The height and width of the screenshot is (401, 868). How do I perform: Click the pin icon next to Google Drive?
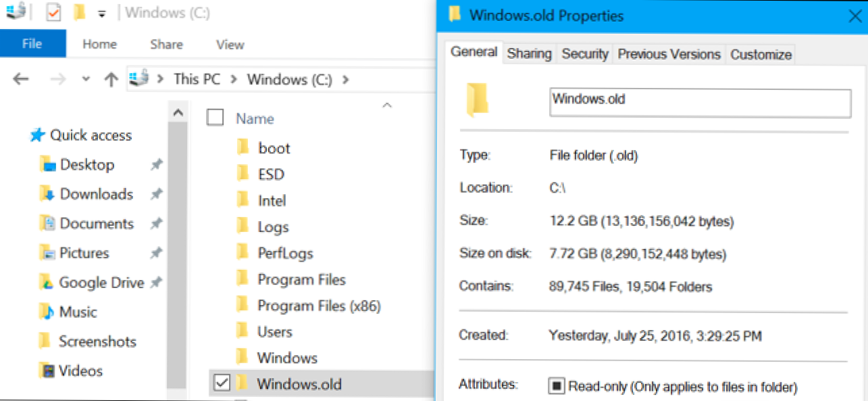pyautogui.click(x=156, y=283)
